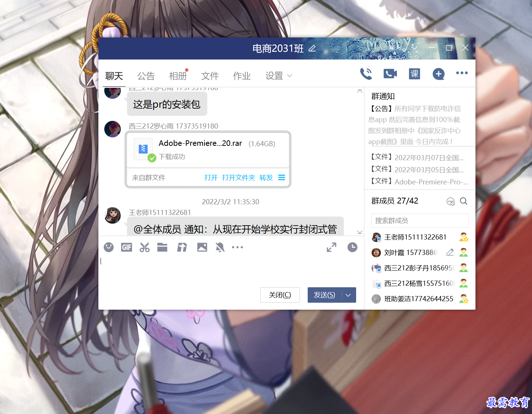
Task: Click the rar file icon in message
Action: coord(143,149)
